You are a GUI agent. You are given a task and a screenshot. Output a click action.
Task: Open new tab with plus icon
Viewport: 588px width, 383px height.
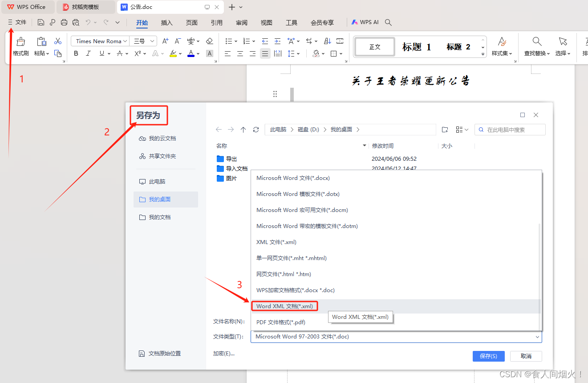231,7
